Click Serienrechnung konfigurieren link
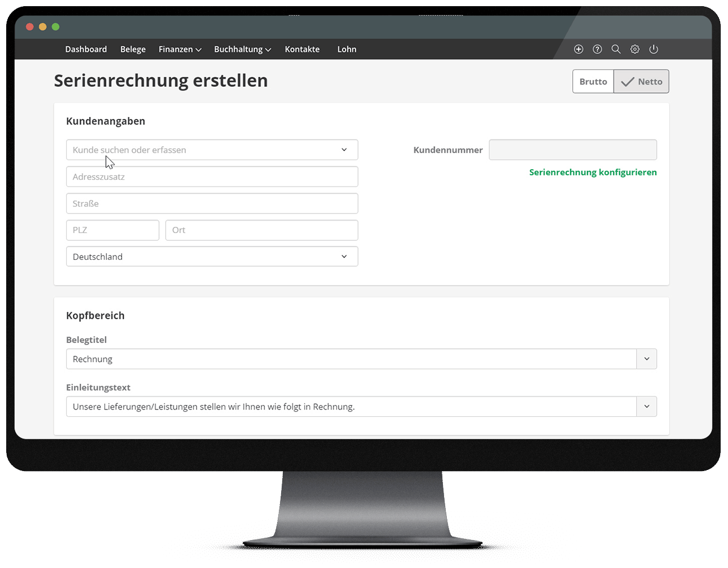This screenshot has width=728, height=568. [x=592, y=173]
